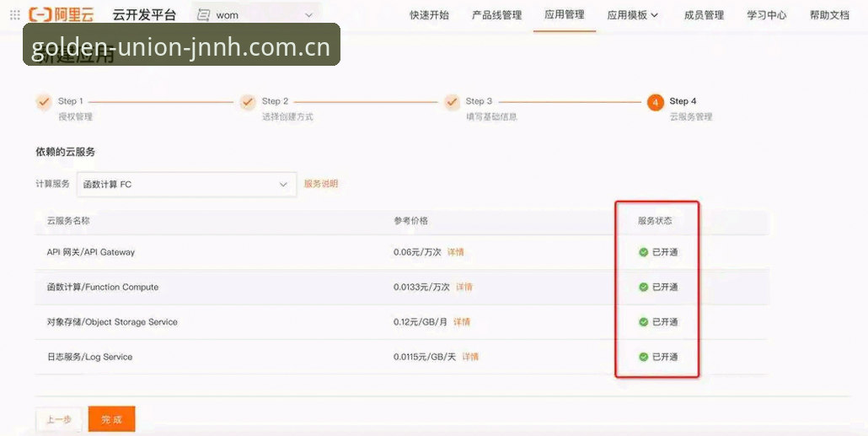Select 对象存储/Object Storage Service row name
868x436 pixels.
[x=112, y=322]
